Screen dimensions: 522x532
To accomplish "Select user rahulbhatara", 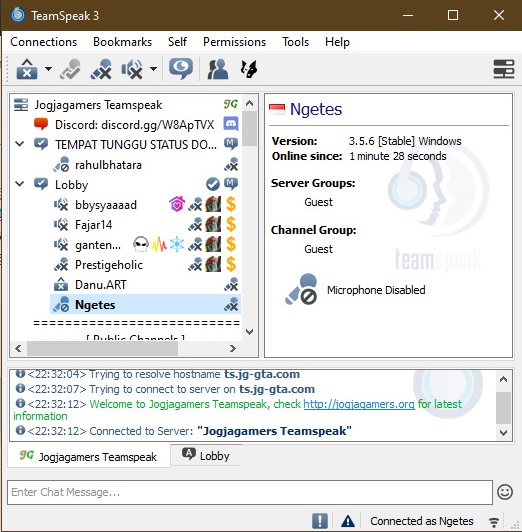I will click(x=108, y=165).
